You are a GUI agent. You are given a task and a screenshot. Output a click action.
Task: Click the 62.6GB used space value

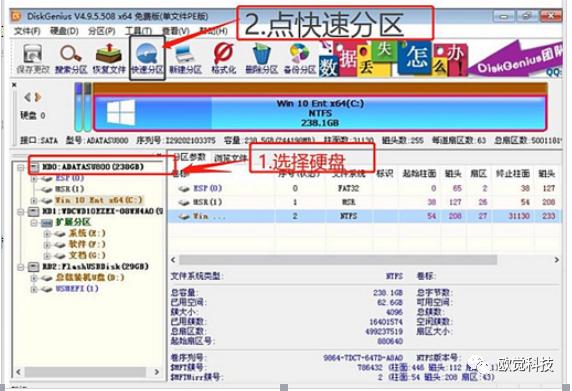tap(390, 302)
